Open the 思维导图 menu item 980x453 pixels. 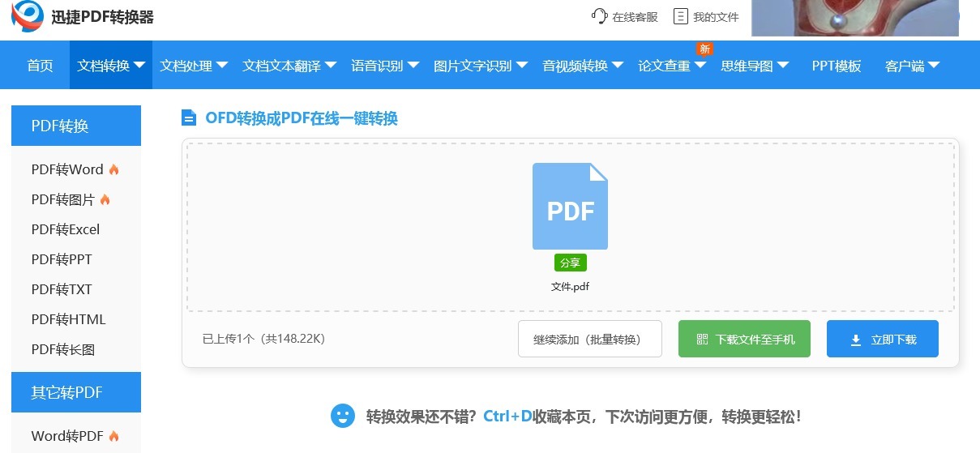point(747,66)
